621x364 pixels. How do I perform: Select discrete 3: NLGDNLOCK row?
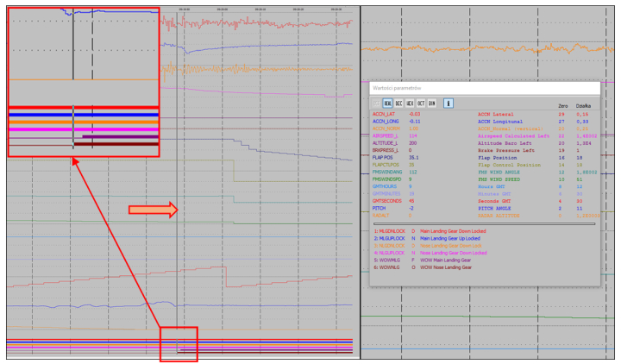[x=427, y=246]
